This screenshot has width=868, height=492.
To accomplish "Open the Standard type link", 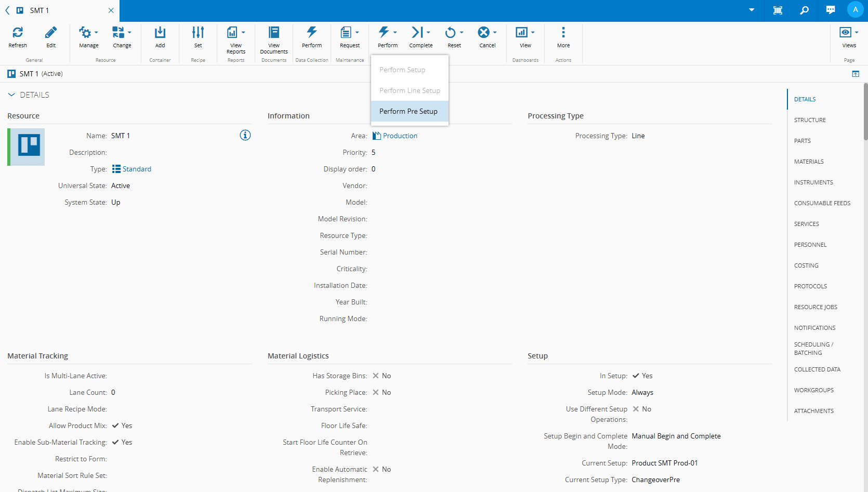I will point(137,169).
